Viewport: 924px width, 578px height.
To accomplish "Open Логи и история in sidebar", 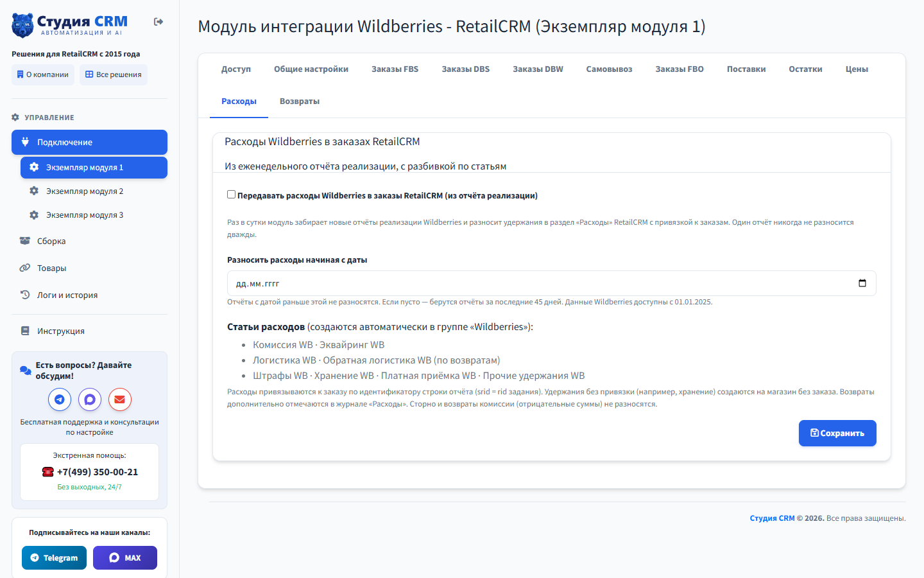I will coord(89,295).
